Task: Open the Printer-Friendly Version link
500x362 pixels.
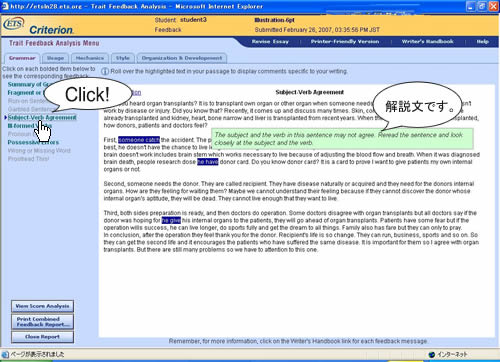Action: [x=345, y=42]
